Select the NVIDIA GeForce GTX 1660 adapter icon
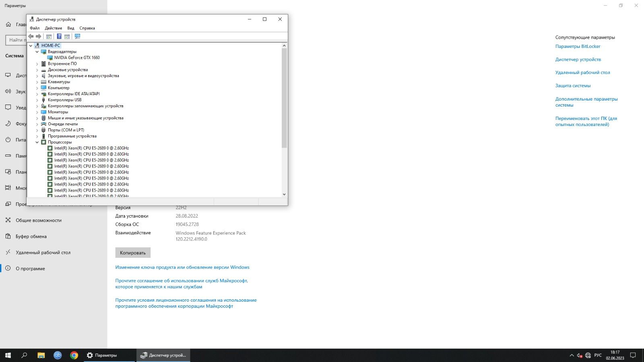This screenshot has width=644, height=362. 50,58
